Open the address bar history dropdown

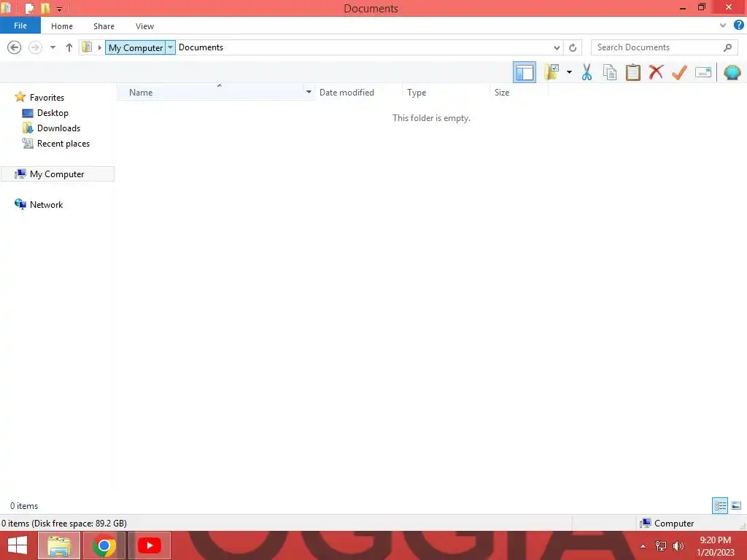(x=557, y=47)
